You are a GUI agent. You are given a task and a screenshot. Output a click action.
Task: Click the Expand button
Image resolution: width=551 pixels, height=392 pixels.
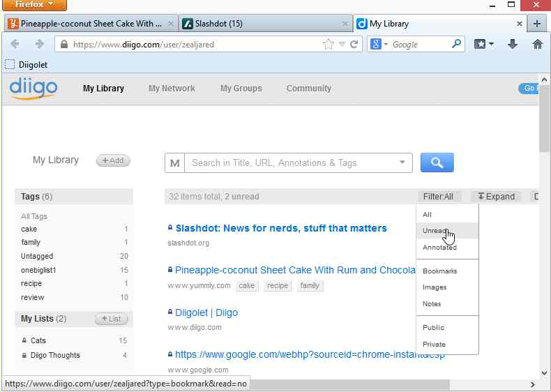pos(496,197)
